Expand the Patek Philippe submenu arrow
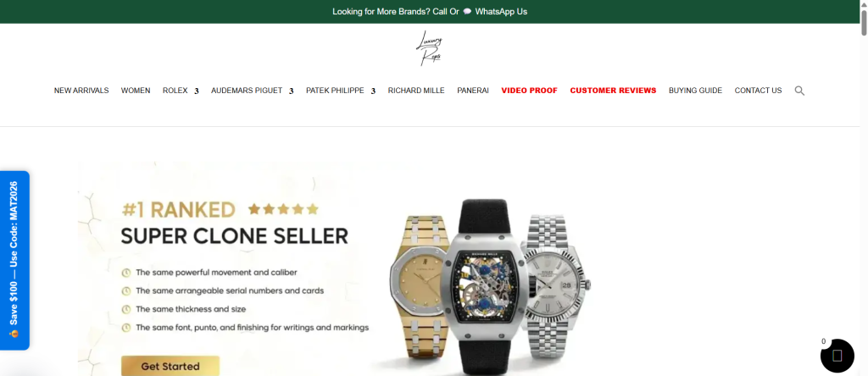 coord(373,91)
